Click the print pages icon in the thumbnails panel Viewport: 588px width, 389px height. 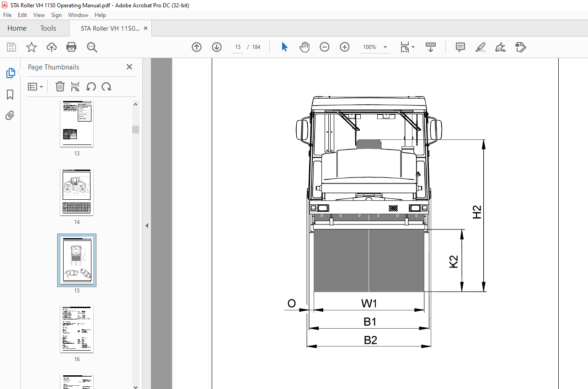point(75,86)
